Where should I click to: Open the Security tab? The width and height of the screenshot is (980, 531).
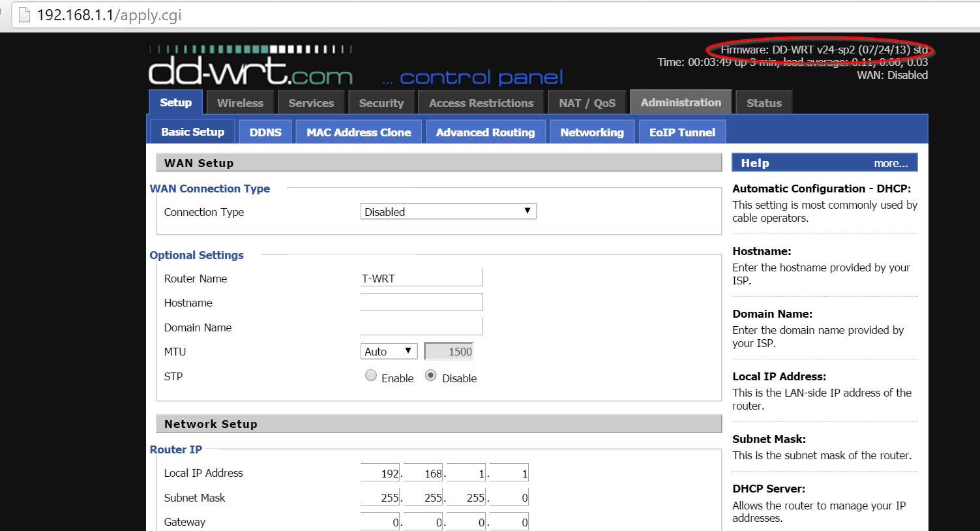(x=381, y=102)
